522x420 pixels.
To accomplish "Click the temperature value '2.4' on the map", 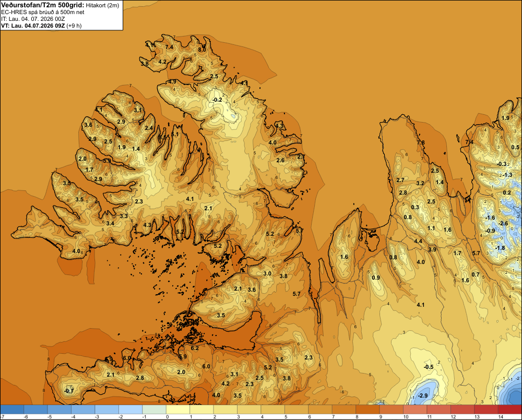I will point(149,128).
